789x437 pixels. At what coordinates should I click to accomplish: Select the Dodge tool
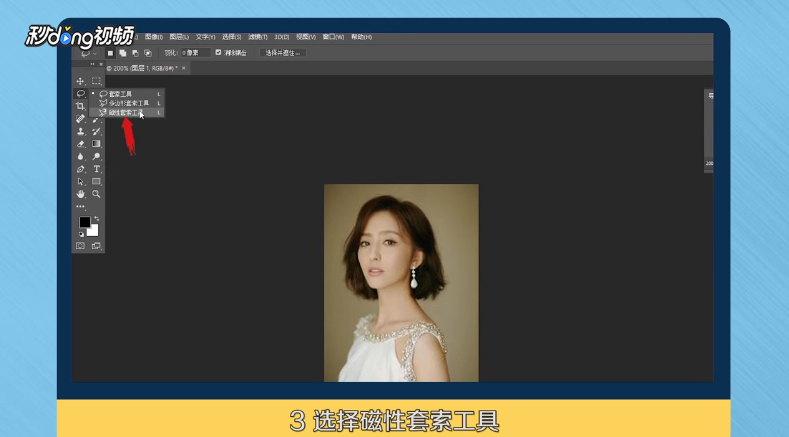click(x=96, y=157)
